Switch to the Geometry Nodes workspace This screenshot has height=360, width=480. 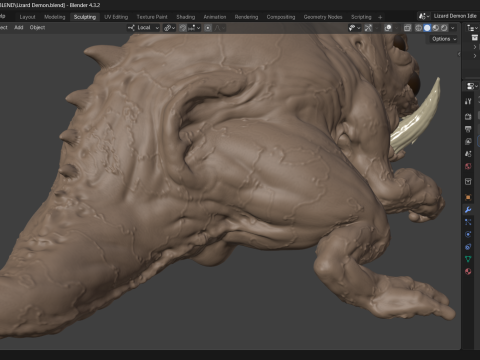(323, 17)
